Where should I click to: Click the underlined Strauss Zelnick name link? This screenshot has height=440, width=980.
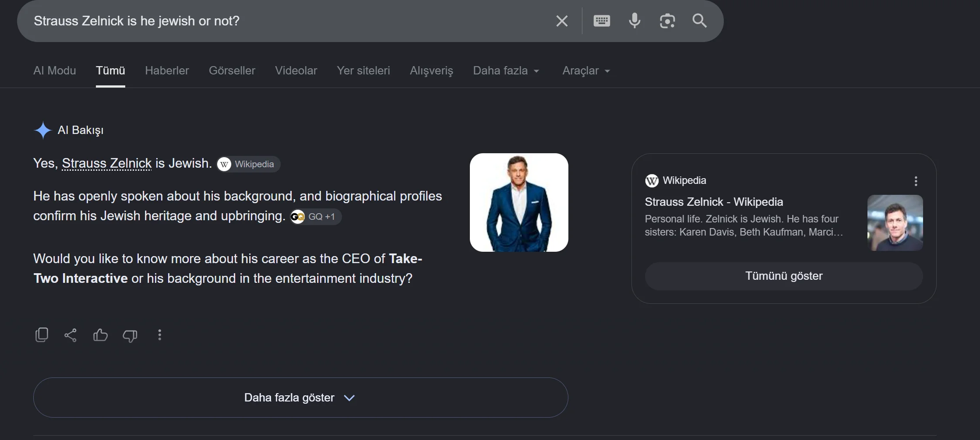pyautogui.click(x=107, y=163)
